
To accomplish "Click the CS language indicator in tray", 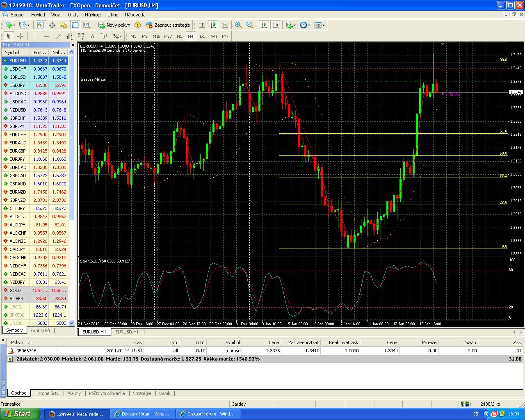I will pos(475,414).
